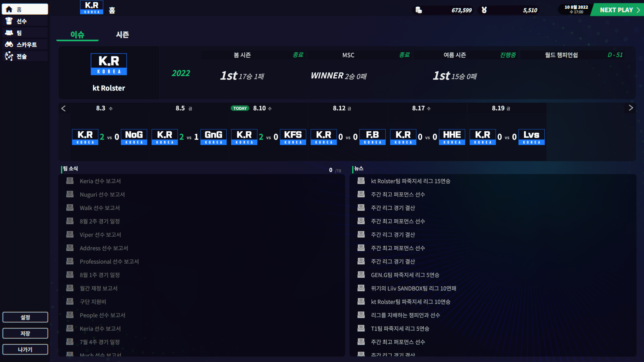Click the 여름 시즌 header

click(455, 55)
